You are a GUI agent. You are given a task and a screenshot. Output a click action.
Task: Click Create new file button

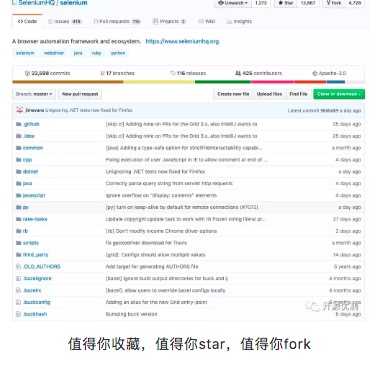[233, 94]
